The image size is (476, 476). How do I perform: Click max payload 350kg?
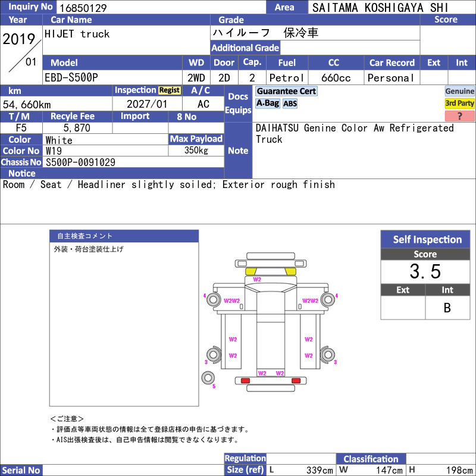click(196, 151)
